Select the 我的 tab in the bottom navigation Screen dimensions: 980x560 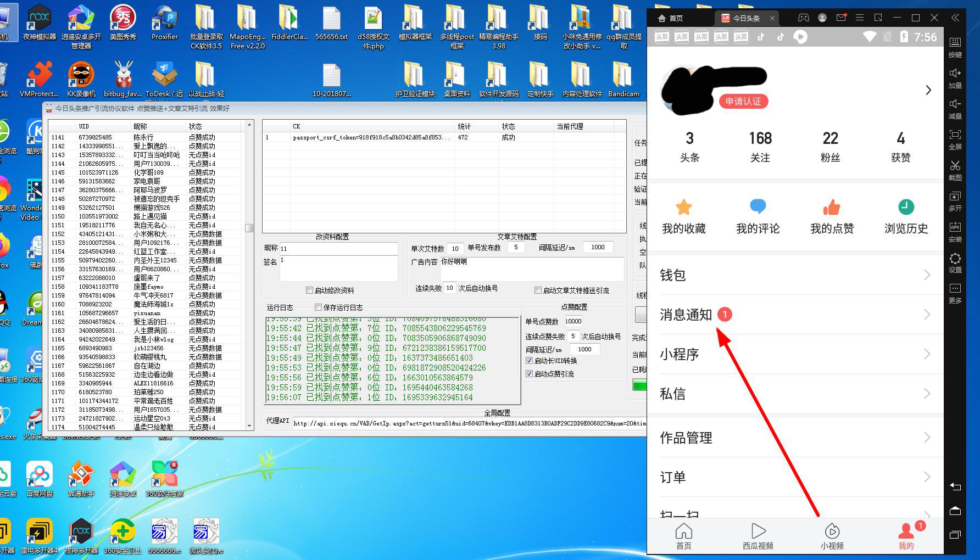pos(906,536)
